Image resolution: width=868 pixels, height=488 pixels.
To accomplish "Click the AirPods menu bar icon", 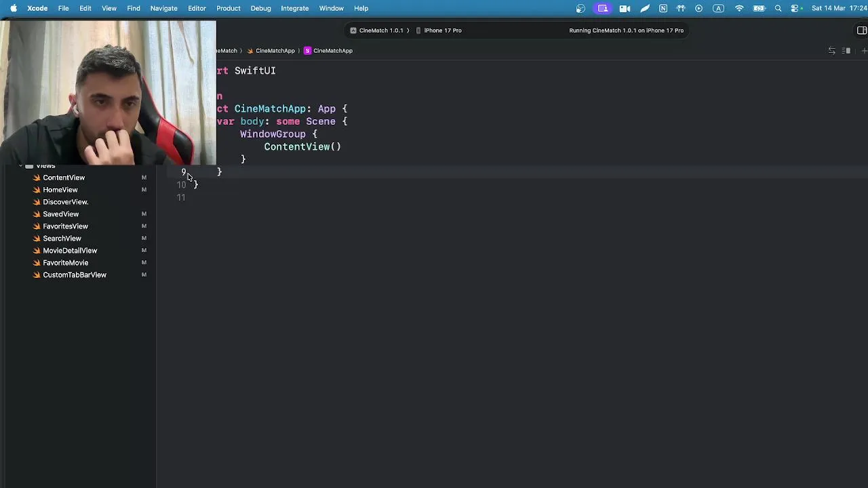I will [x=681, y=8].
